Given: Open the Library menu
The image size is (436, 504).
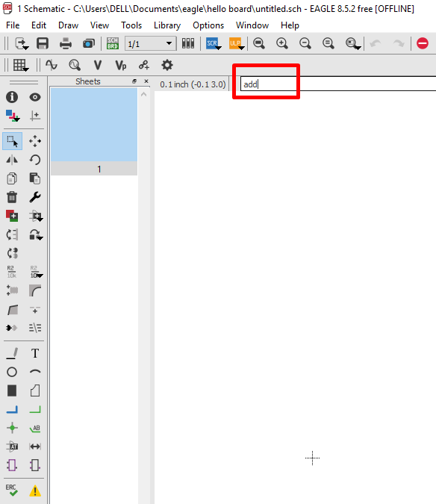Looking at the screenshot, I should pos(167,25).
